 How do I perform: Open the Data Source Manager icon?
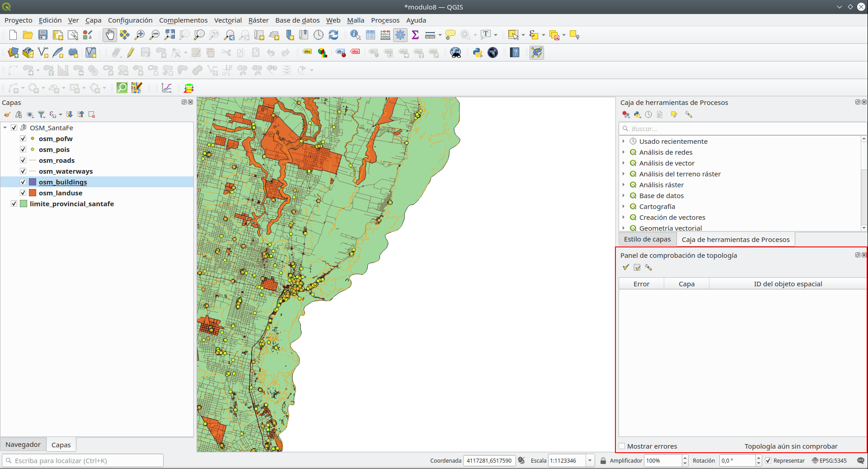pos(13,52)
